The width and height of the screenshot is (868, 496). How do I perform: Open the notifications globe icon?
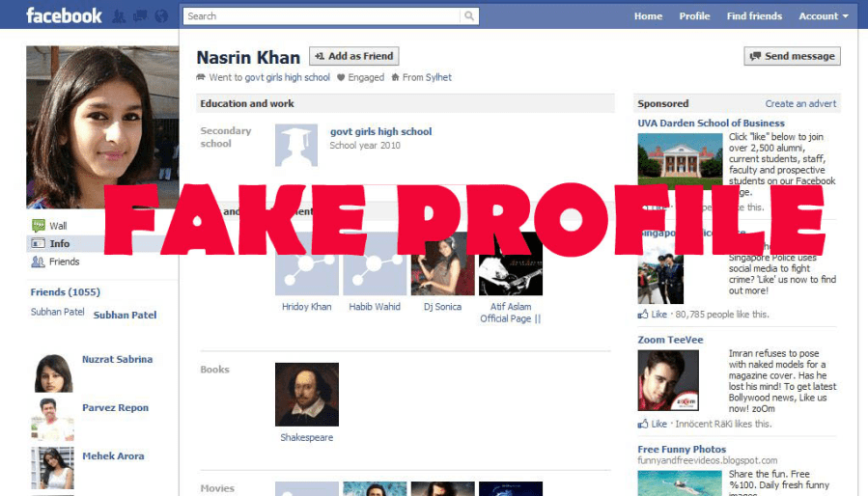pos(160,16)
